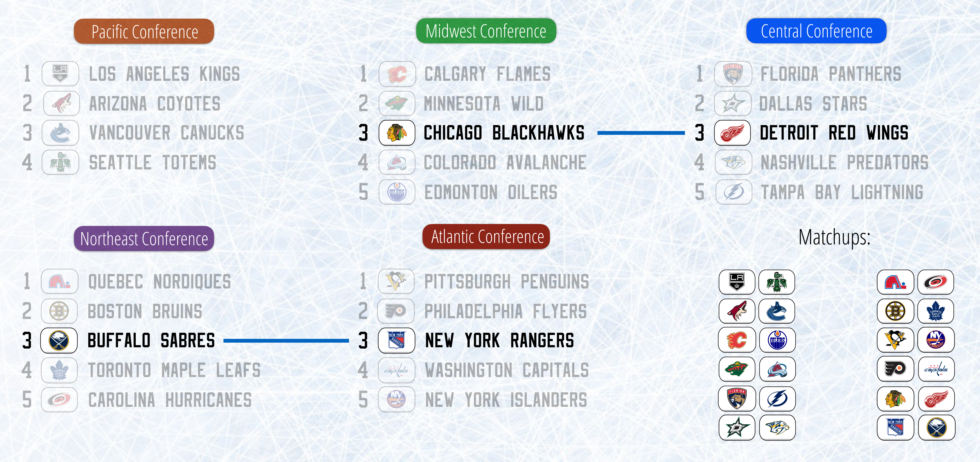Open the Midwest Conference label
The width and height of the screenshot is (980, 462).
(x=486, y=31)
